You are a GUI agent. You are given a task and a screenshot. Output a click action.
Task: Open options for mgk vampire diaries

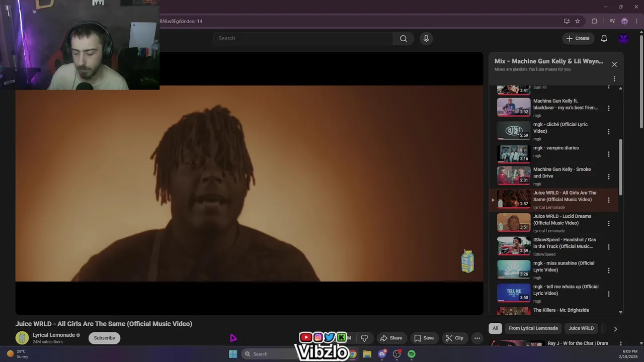pos(609,154)
